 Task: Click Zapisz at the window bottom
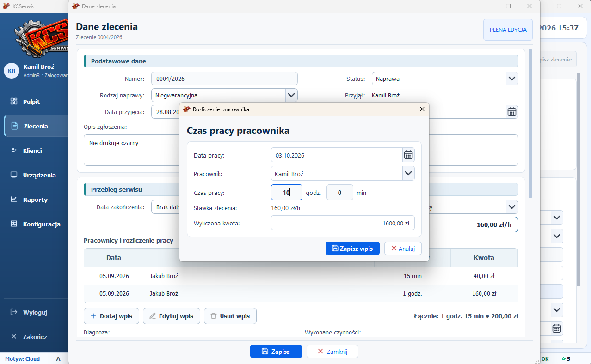coord(276,351)
